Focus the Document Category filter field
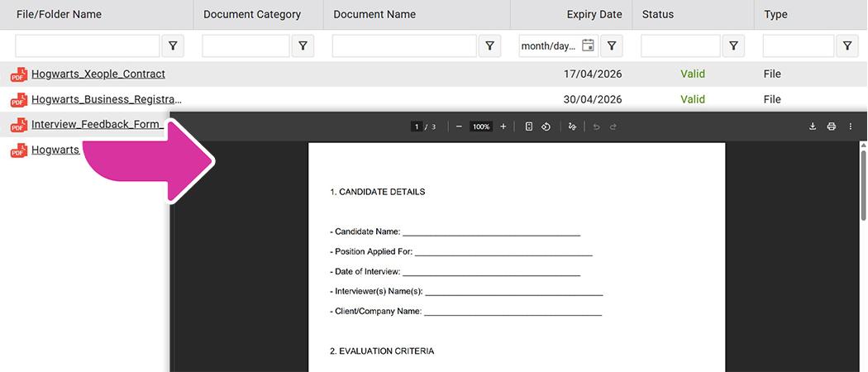Screen dimensions: 868x372 click(x=246, y=46)
